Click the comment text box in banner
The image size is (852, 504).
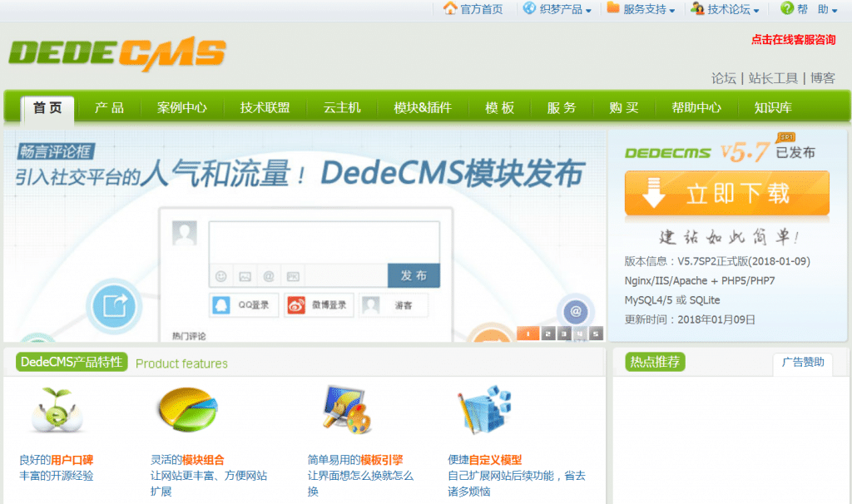[324, 241]
